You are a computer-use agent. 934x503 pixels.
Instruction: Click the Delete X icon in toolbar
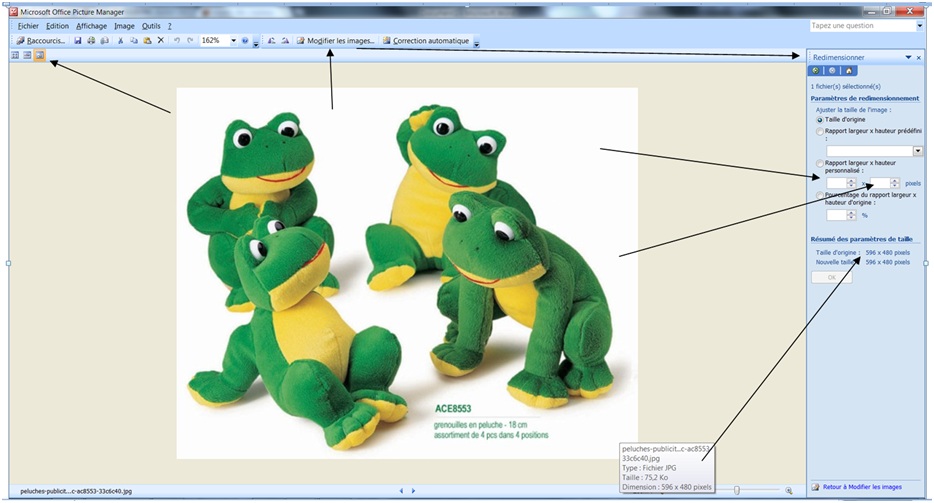point(160,41)
